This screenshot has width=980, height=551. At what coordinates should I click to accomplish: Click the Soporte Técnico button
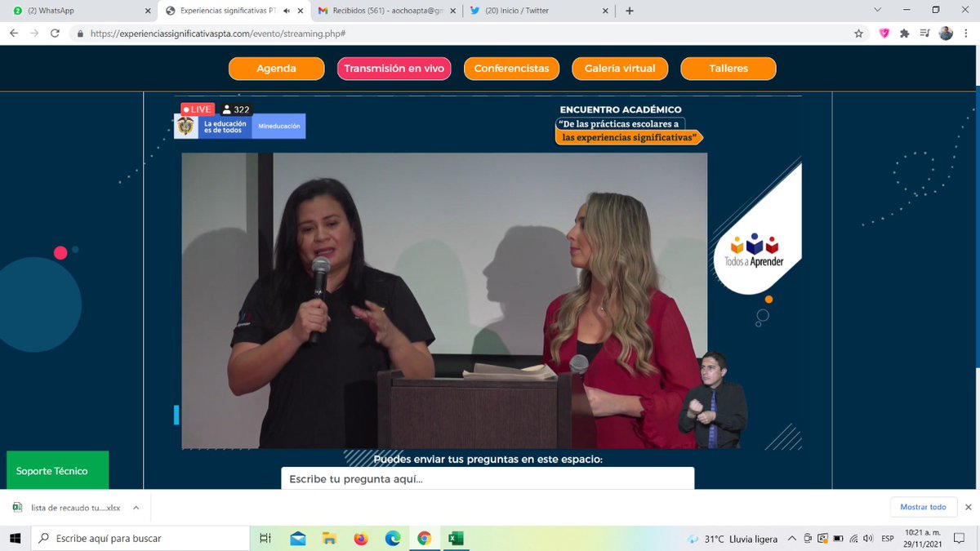57,471
